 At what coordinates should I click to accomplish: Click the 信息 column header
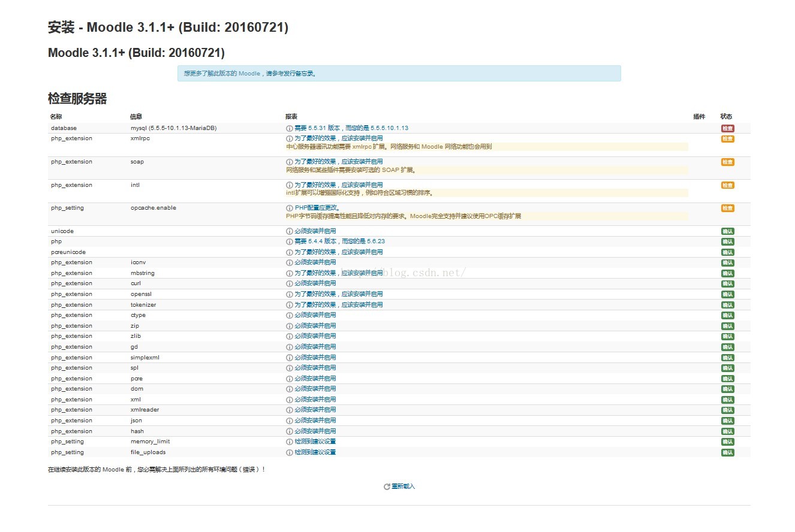click(x=136, y=117)
